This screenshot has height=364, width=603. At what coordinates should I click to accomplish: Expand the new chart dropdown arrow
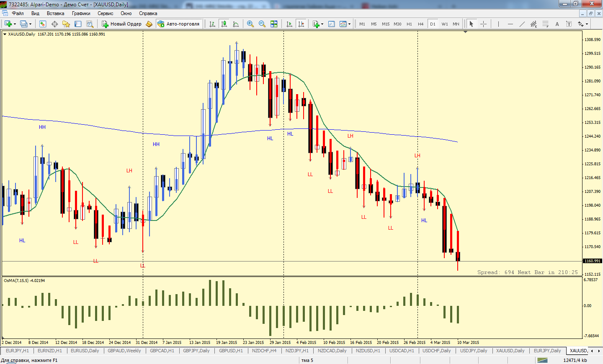(15, 24)
